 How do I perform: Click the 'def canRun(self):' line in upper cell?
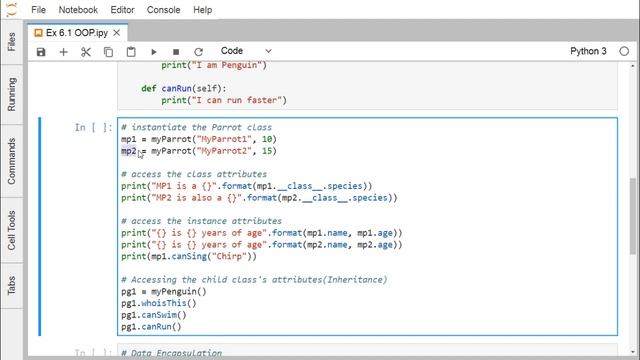(x=184, y=89)
